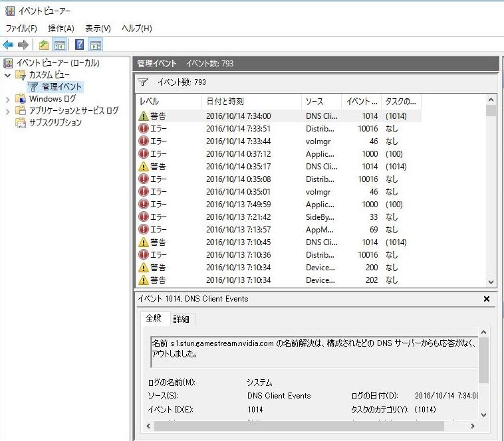504x441 pixels.
Task: Click the up-one-level folder toolbar icon
Action: click(x=44, y=44)
